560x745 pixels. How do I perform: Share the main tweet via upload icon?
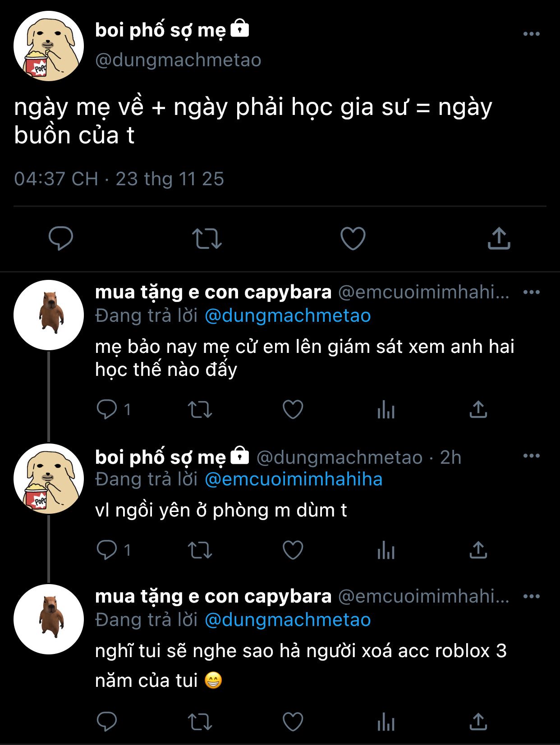(x=499, y=238)
